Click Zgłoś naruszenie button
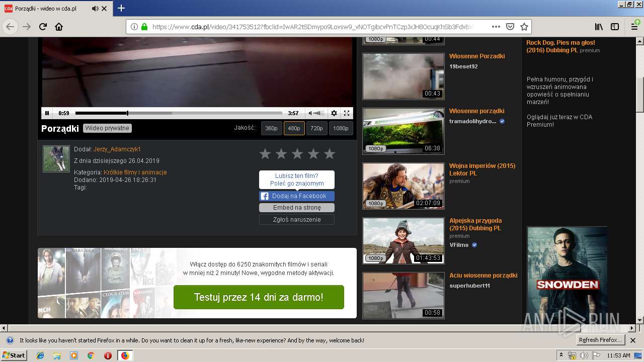 coord(297,220)
